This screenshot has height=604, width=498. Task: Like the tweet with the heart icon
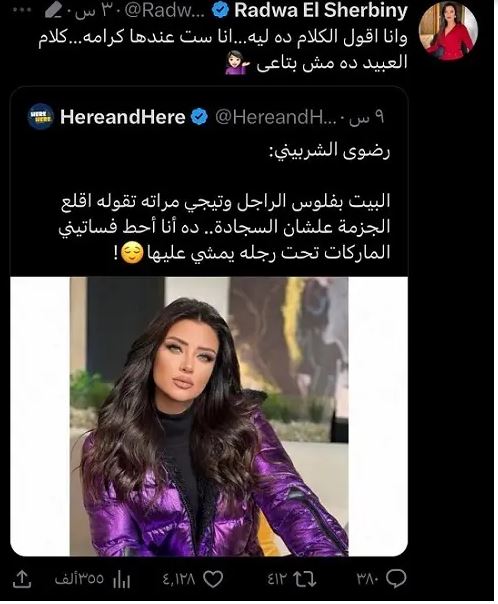[x=213, y=579]
